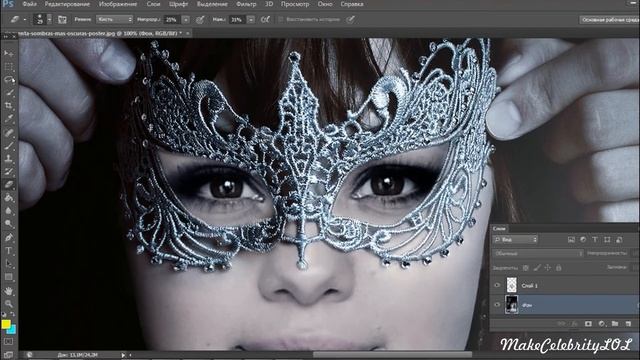Open the Файл menu
This screenshot has width=640, height=360.
pos(29,4)
